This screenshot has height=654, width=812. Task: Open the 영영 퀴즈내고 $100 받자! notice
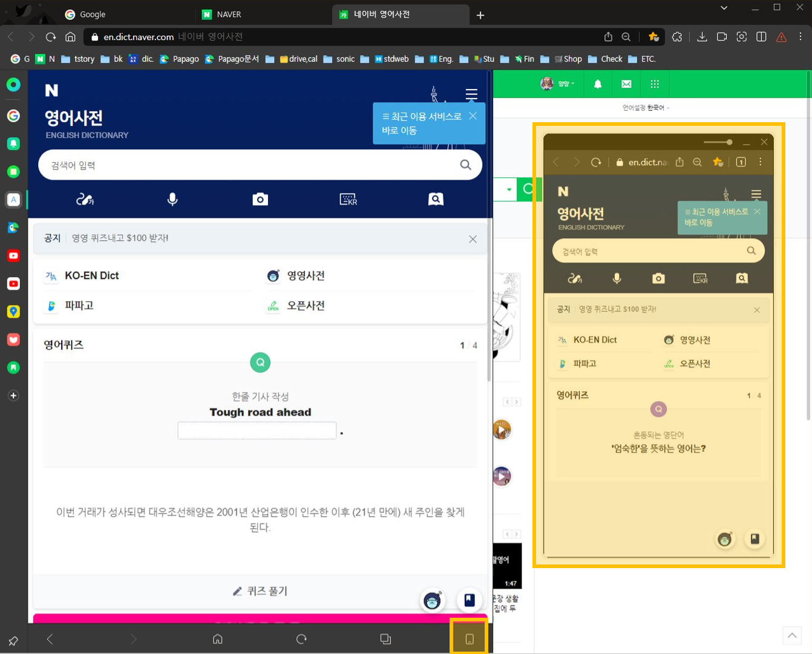point(120,238)
